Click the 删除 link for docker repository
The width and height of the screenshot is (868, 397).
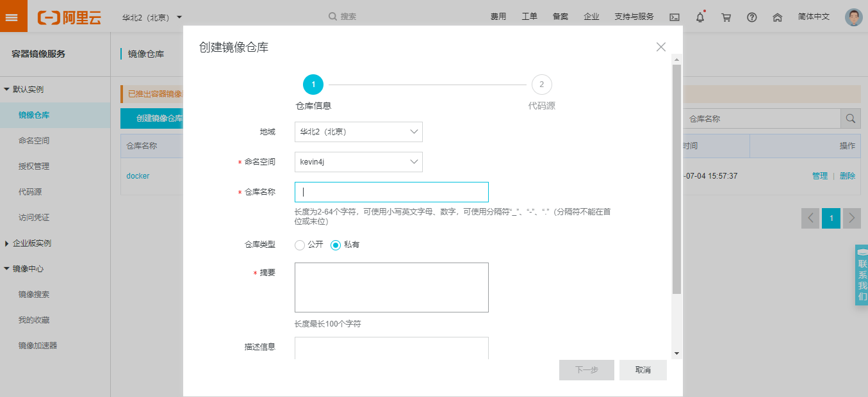click(847, 175)
